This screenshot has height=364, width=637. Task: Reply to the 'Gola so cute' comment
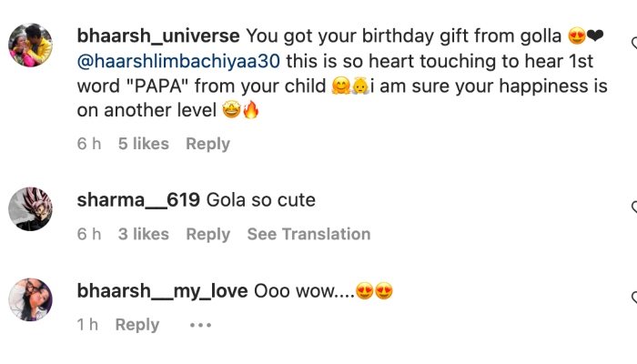coord(207,234)
